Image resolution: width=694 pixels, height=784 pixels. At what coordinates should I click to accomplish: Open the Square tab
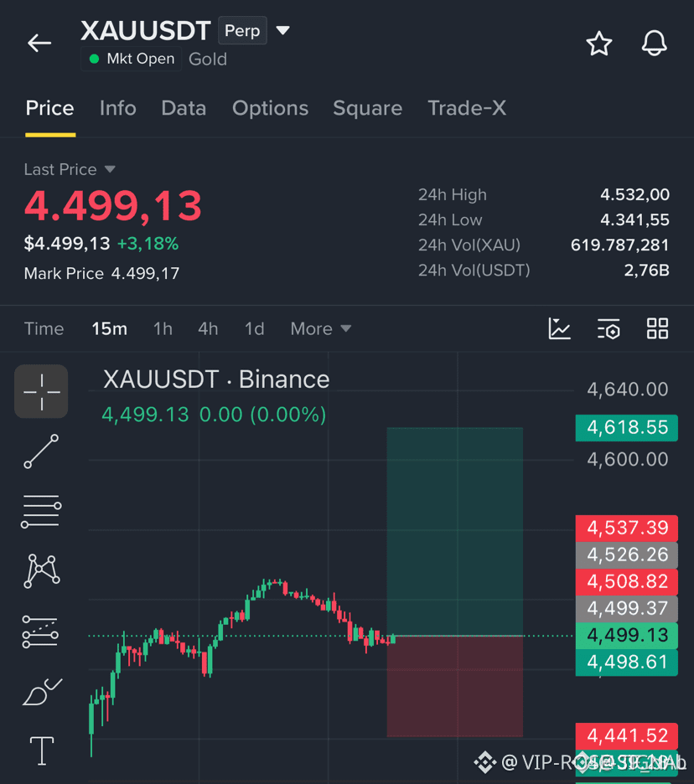(x=368, y=108)
